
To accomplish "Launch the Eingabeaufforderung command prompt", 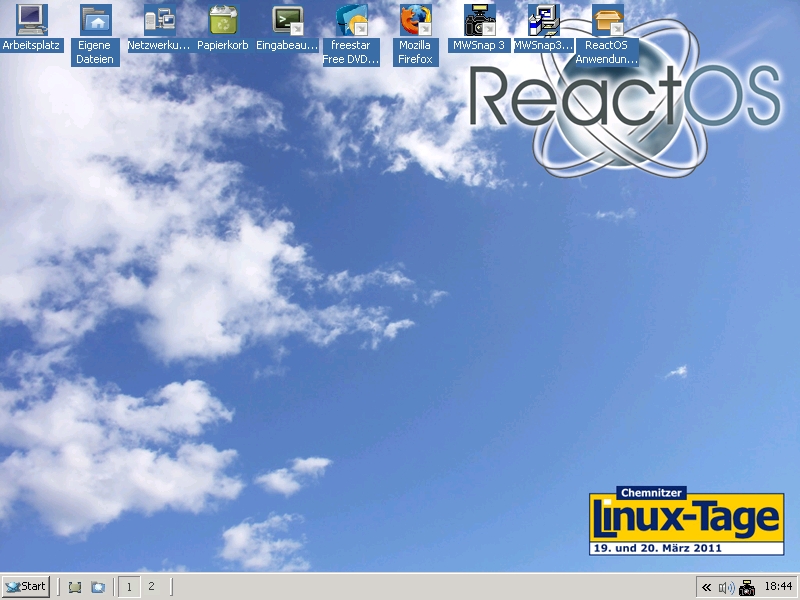I will [x=286, y=20].
